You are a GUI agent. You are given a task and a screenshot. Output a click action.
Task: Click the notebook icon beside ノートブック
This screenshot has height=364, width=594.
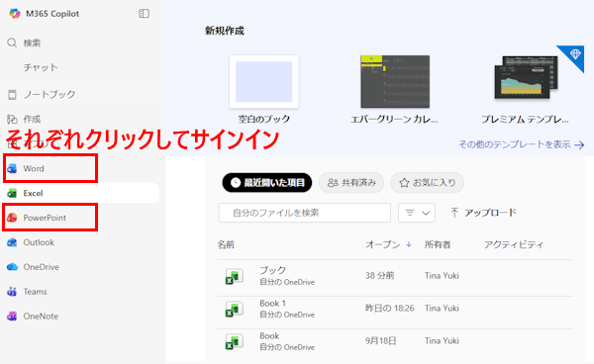click(x=12, y=94)
